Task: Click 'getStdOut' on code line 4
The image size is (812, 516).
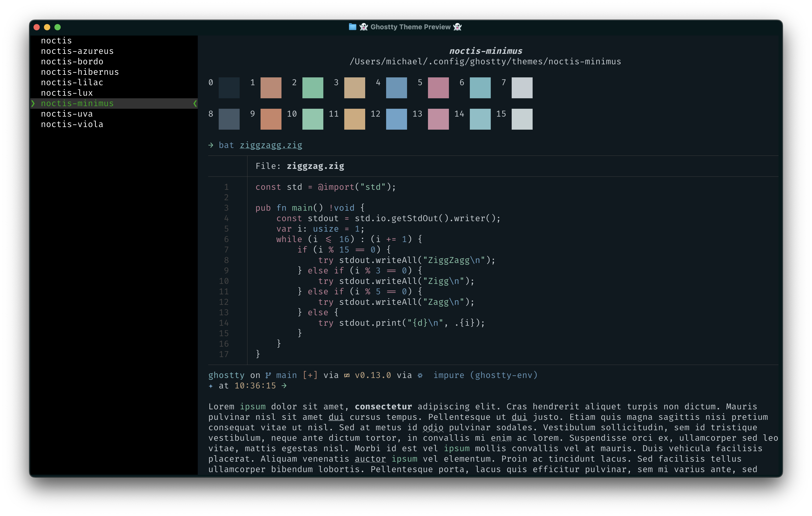Action: pos(415,219)
